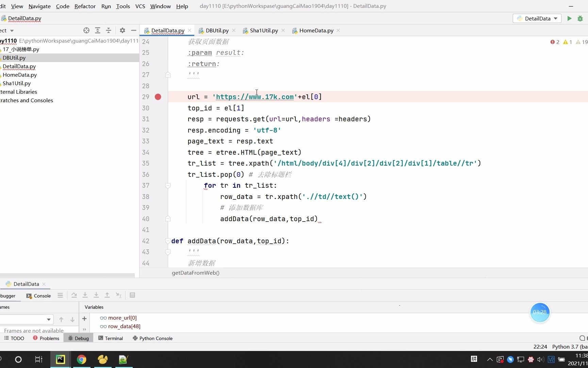The height and width of the screenshot is (368, 588).
Task: Switch to debugger Console tab
Action: tap(39, 296)
